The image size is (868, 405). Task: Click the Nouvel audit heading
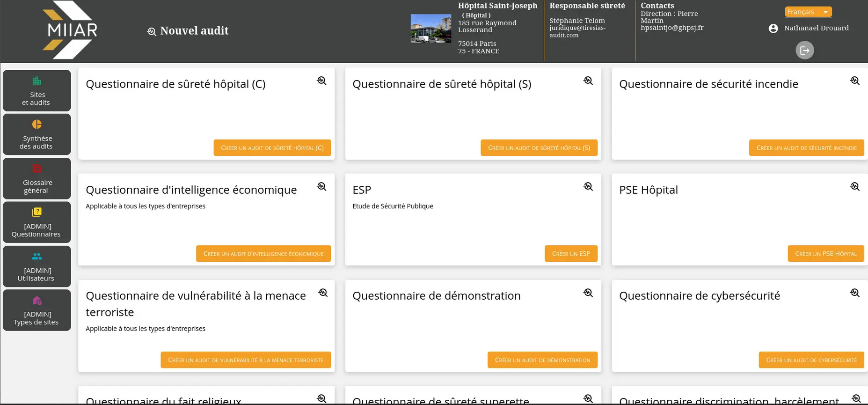click(x=194, y=31)
